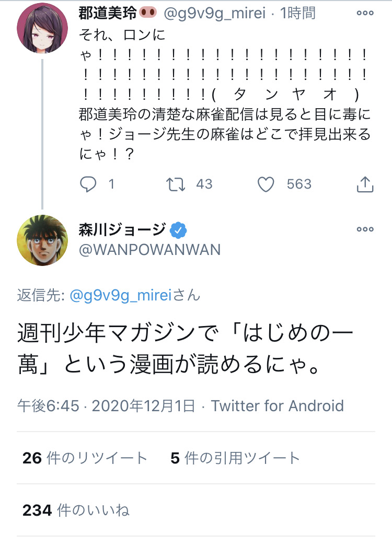
Task: Open the @WANPOWANWAN handle
Action: [x=150, y=250]
